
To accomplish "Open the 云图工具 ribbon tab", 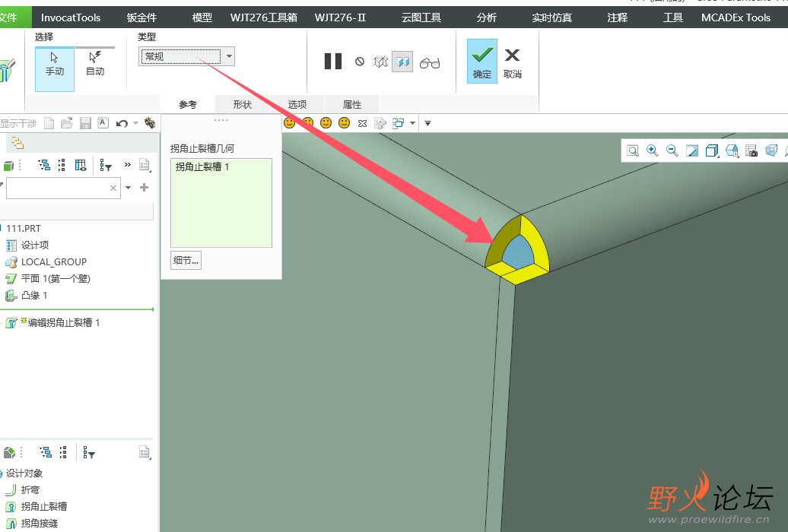I will coord(421,17).
